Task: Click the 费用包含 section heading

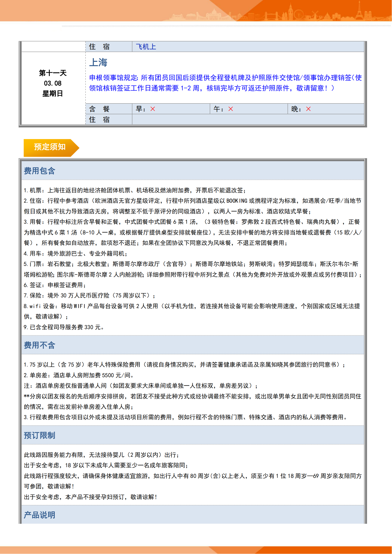Action: (40, 171)
